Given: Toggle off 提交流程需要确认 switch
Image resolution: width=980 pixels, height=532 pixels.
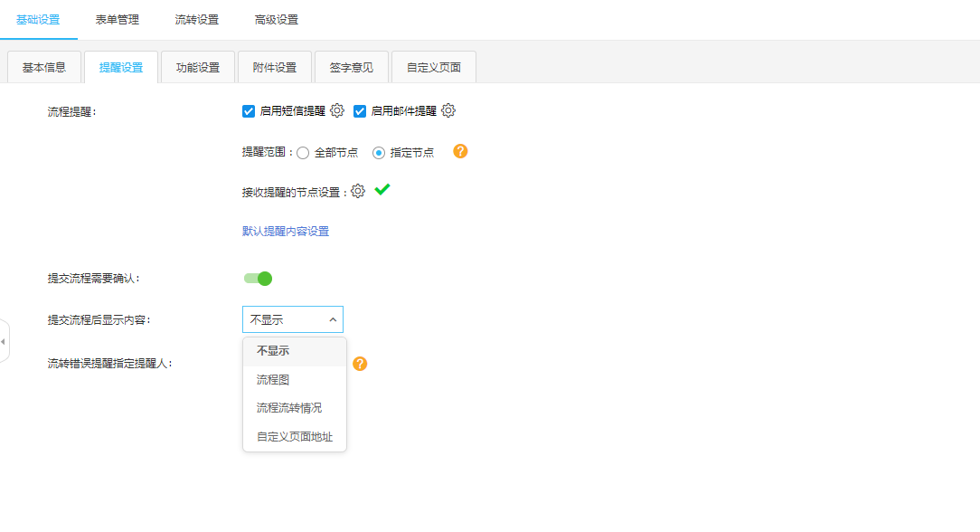Looking at the screenshot, I should pyautogui.click(x=258, y=279).
